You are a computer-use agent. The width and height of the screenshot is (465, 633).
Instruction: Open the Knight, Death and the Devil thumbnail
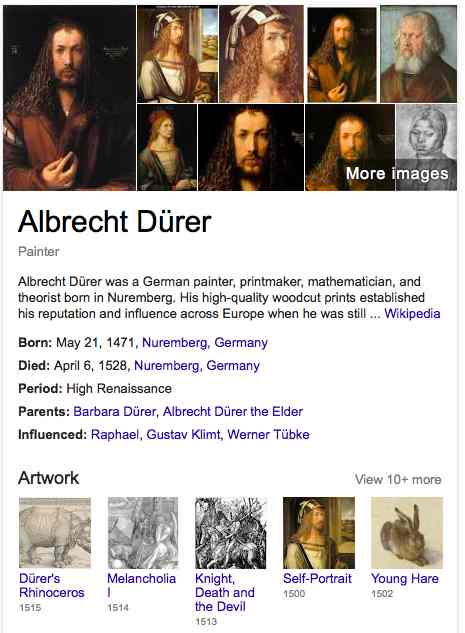[x=231, y=533]
